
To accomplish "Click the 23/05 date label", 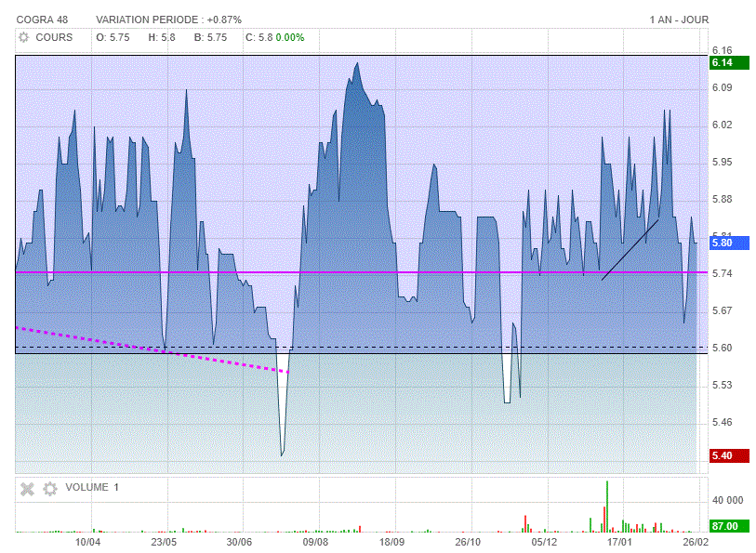I will [164, 542].
